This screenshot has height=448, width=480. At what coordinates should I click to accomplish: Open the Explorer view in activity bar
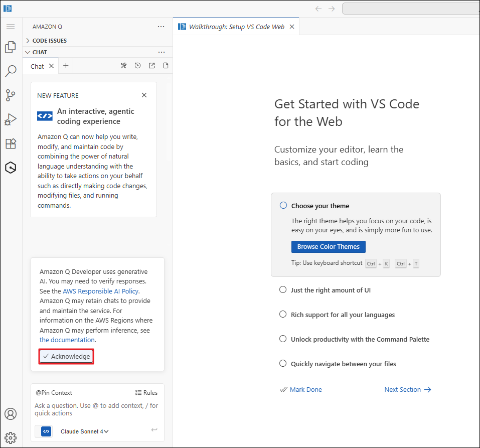coord(11,47)
